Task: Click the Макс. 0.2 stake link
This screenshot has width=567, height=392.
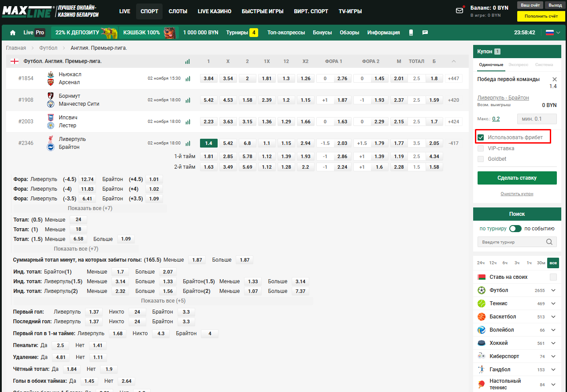Action: 496,118
